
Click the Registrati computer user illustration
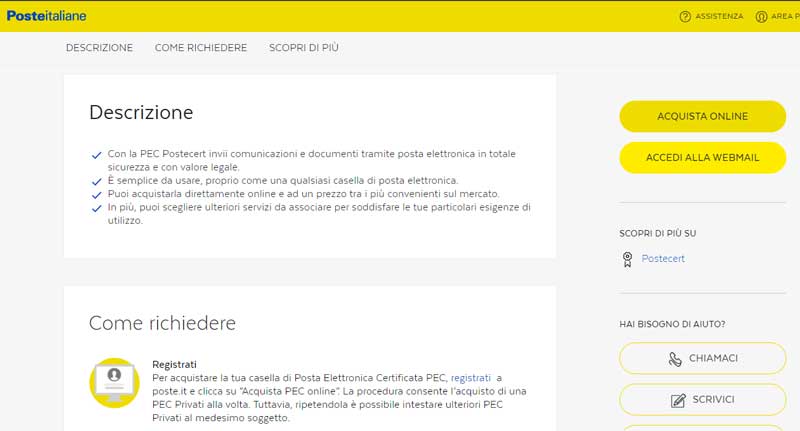coord(114,383)
